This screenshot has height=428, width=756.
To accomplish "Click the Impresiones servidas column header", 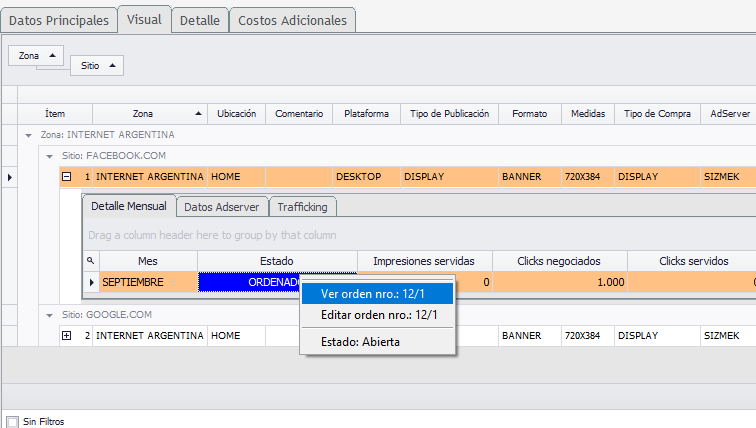I will (x=424, y=261).
